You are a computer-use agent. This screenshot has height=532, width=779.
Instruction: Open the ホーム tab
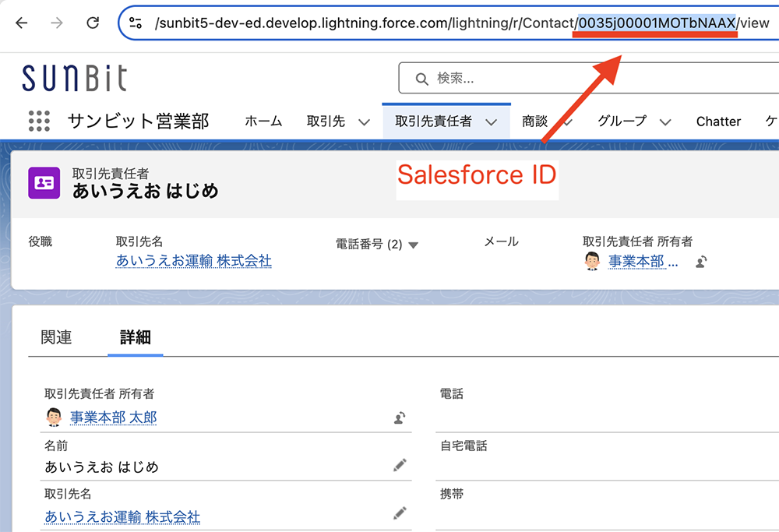coord(263,122)
